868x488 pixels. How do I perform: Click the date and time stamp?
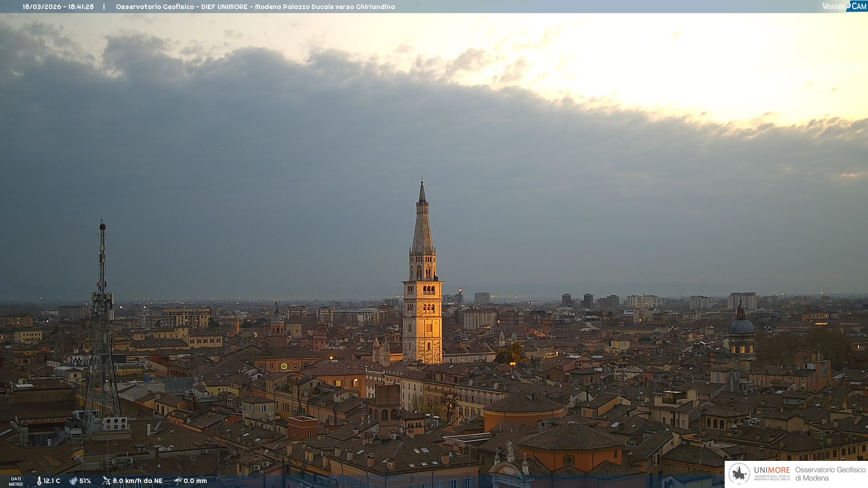point(58,7)
